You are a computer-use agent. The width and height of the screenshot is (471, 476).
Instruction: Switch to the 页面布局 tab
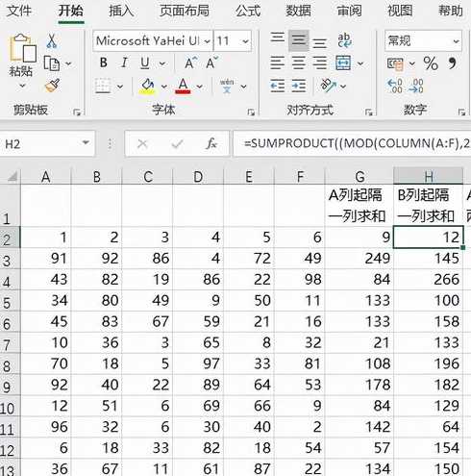185,11
